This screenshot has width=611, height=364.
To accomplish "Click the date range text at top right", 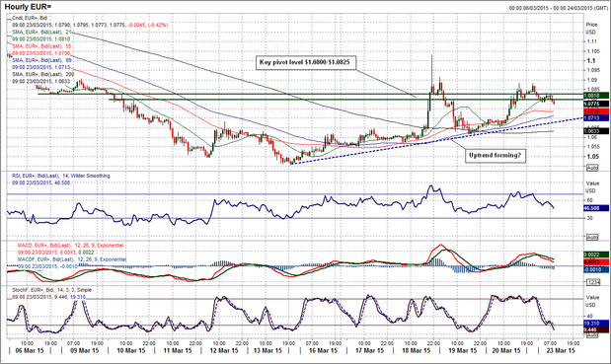I will click(558, 8).
